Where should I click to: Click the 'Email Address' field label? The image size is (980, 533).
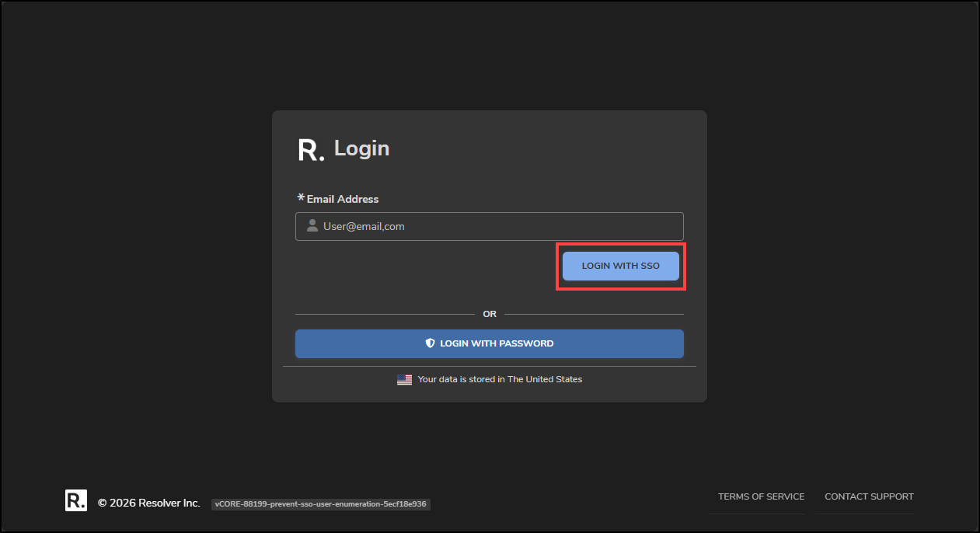(x=343, y=199)
